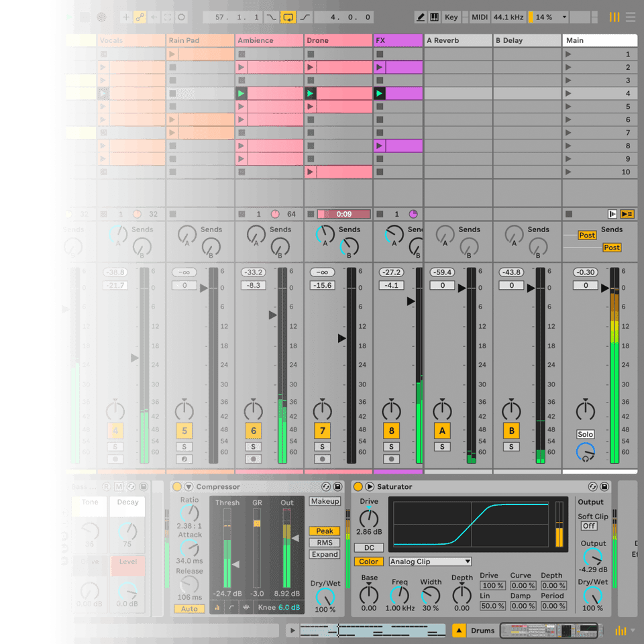Enter MIDI mapping mode

pos(480,17)
